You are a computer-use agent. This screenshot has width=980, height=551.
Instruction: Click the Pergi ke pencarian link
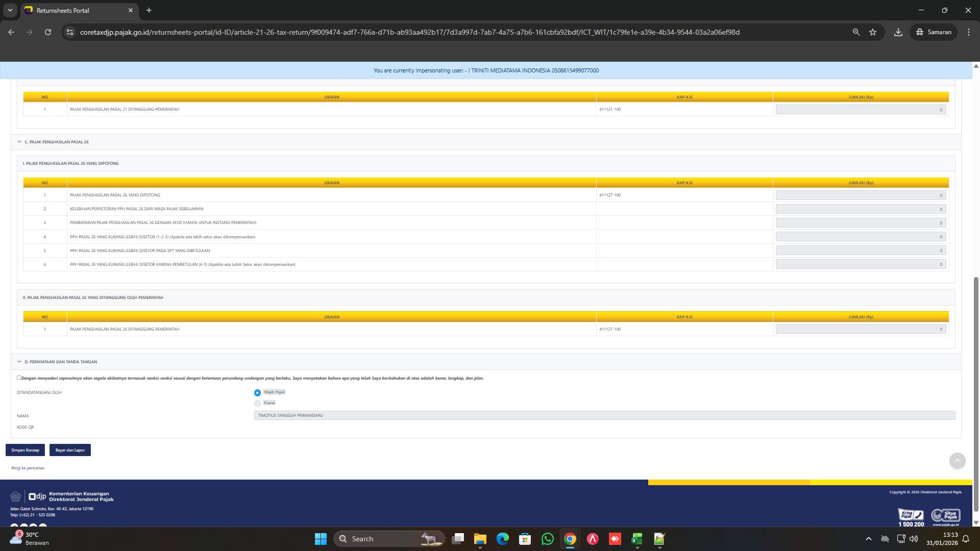coord(28,467)
